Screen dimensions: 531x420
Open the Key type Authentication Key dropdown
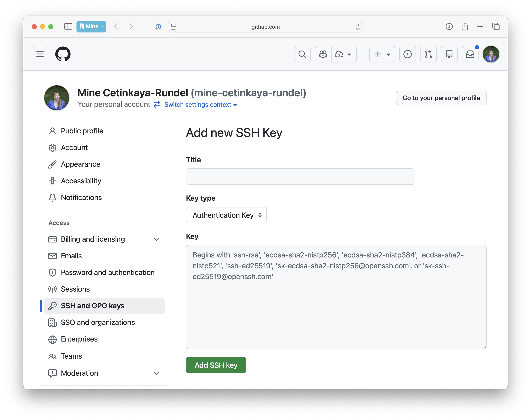226,215
